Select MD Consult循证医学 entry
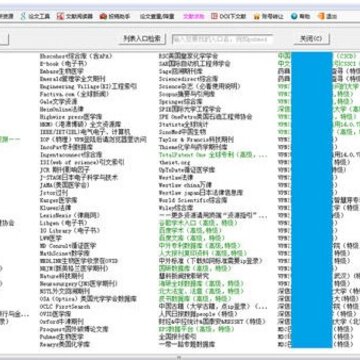360x360 pixels. tap(68, 246)
